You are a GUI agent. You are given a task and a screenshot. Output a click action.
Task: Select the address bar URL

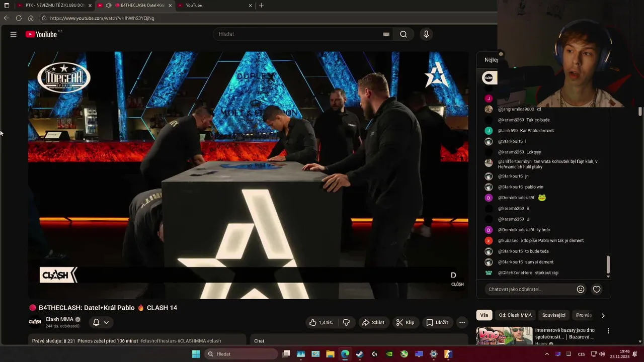[x=102, y=18]
